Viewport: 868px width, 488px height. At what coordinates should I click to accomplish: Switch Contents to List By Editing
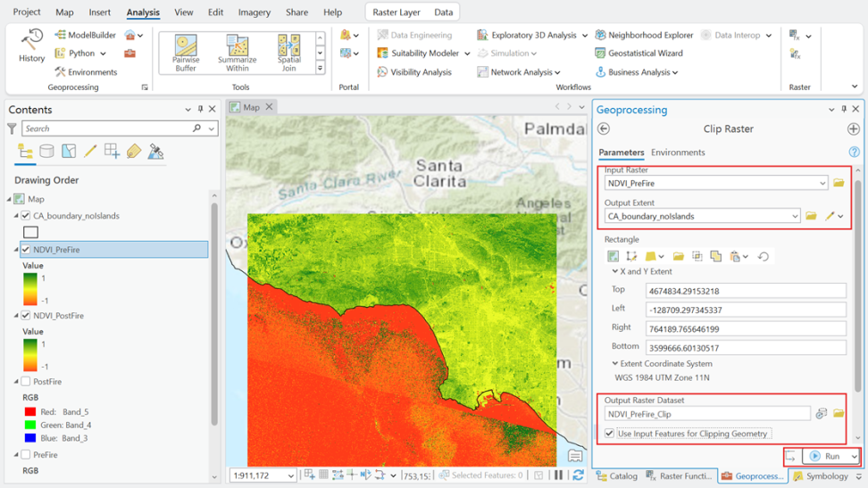[90, 152]
